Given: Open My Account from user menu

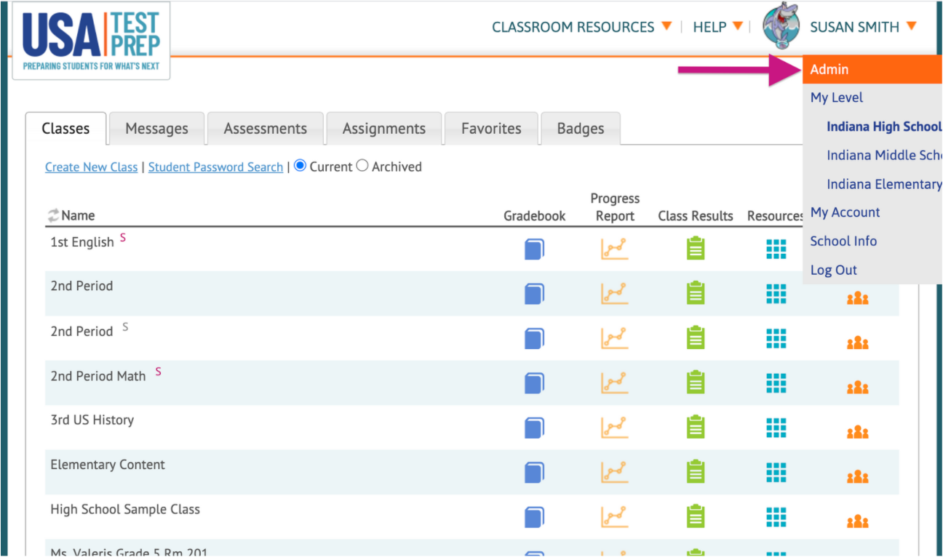Looking at the screenshot, I should click(x=845, y=212).
